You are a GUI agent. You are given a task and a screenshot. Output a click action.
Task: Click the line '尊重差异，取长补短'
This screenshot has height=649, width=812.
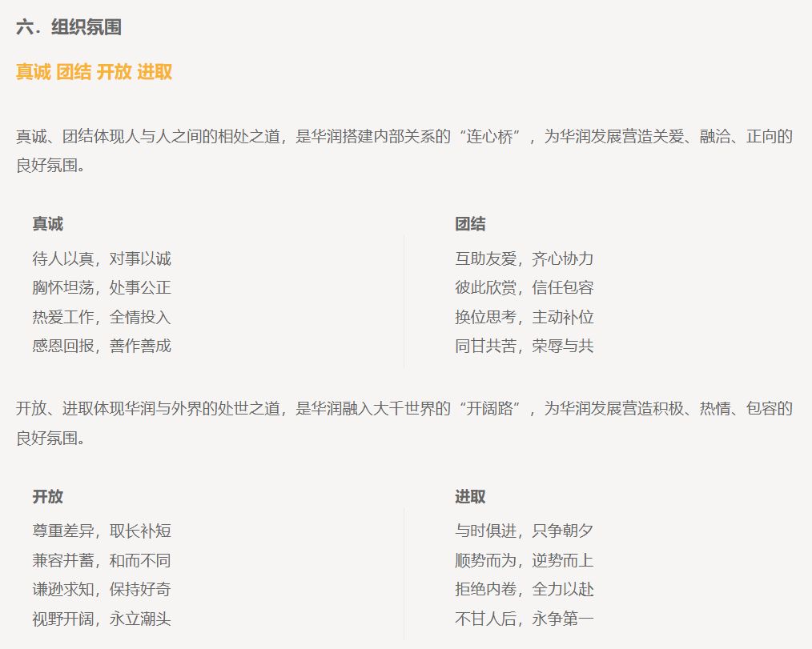point(102,531)
